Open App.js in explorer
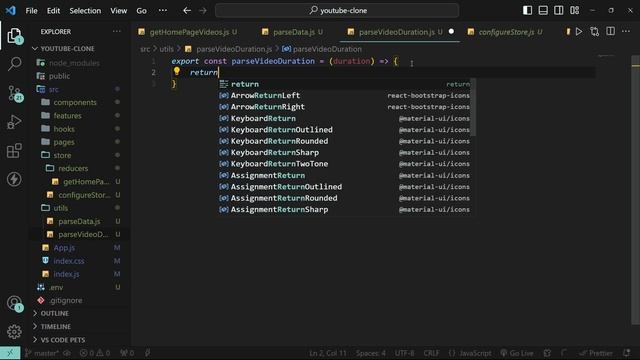The height and width of the screenshot is (360, 640). click(x=64, y=248)
